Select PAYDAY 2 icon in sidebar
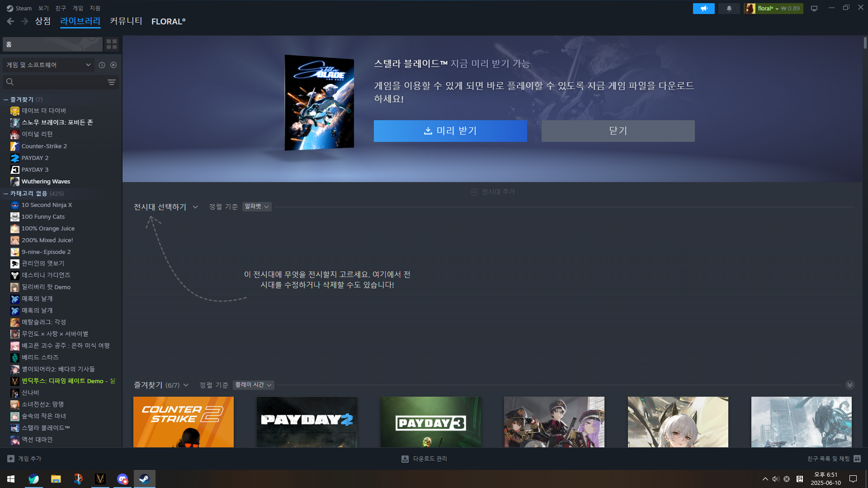868x488 pixels. (15, 158)
